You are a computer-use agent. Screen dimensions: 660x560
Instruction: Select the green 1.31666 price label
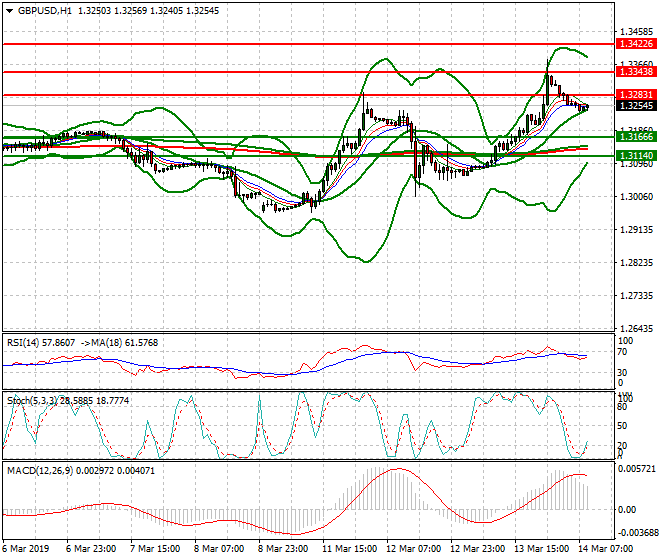coord(636,136)
